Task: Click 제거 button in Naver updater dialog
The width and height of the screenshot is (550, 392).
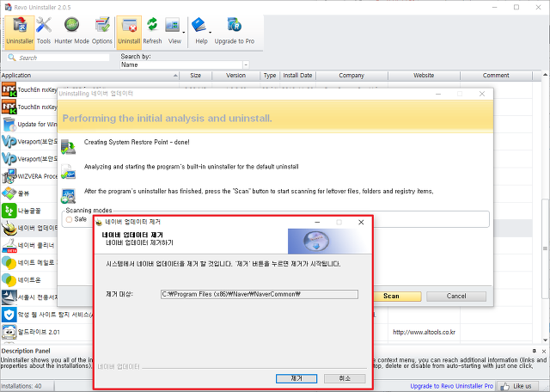Action: point(296,378)
